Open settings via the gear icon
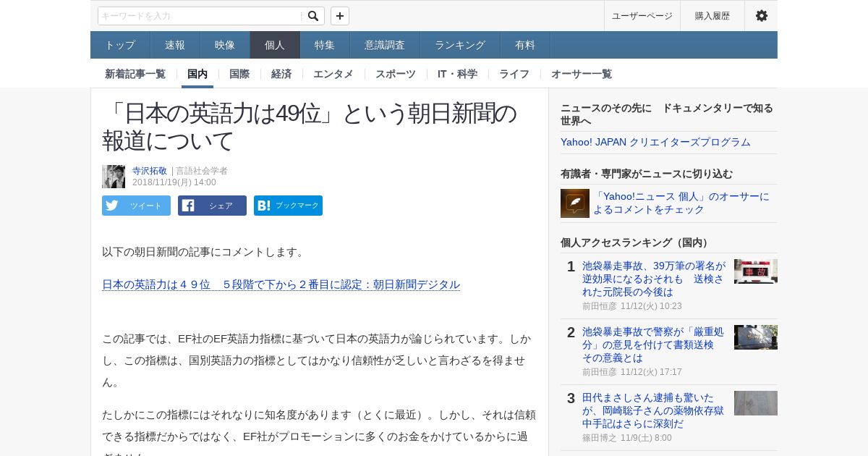Image resolution: width=868 pixels, height=456 pixels. point(762,16)
